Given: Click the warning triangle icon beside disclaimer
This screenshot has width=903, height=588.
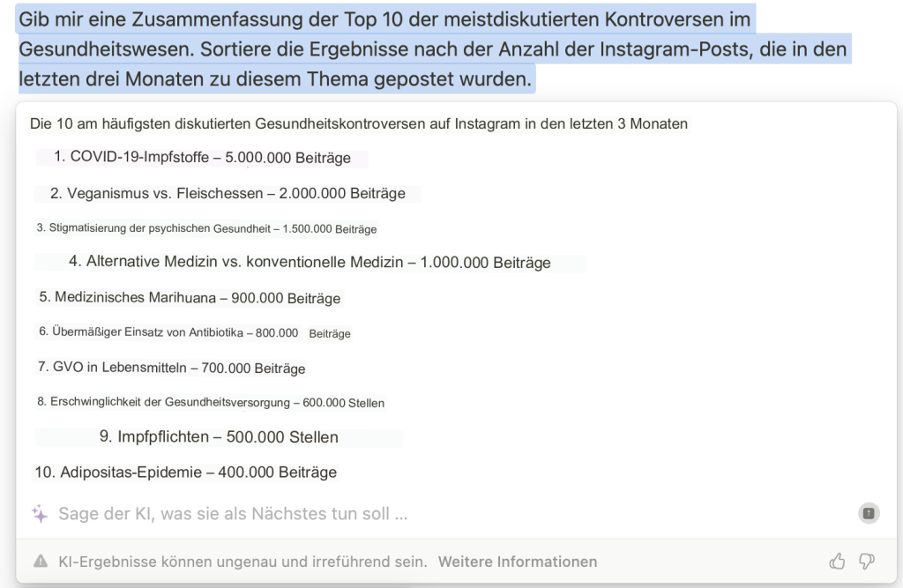Looking at the screenshot, I should tap(41, 562).
